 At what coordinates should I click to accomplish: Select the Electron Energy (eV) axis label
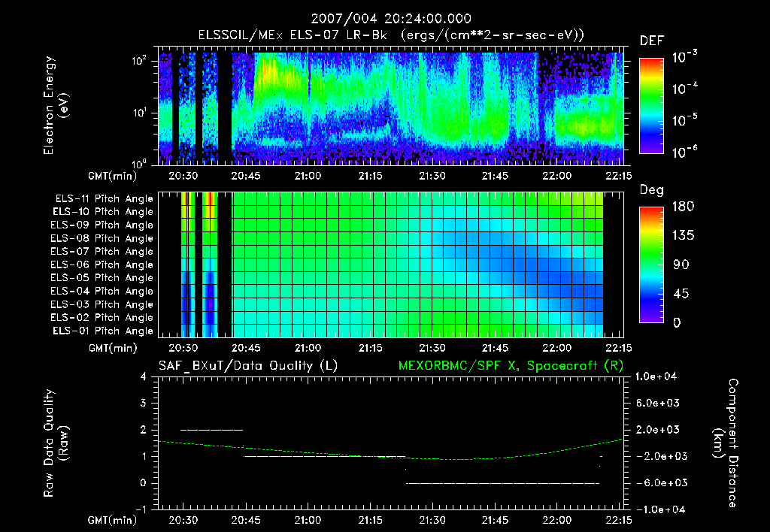point(56,105)
